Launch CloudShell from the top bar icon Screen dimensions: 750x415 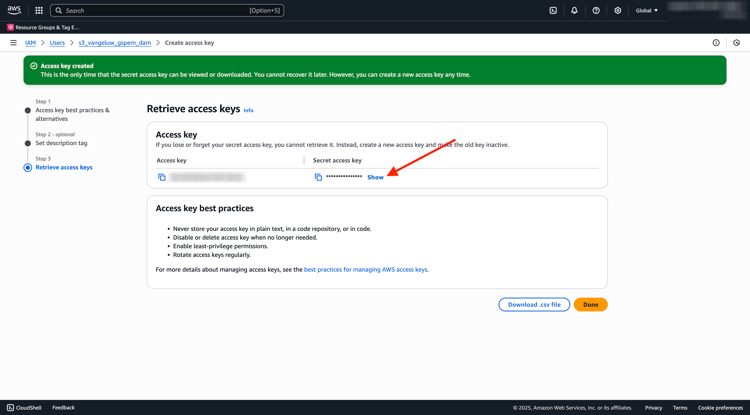pos(553,11)
